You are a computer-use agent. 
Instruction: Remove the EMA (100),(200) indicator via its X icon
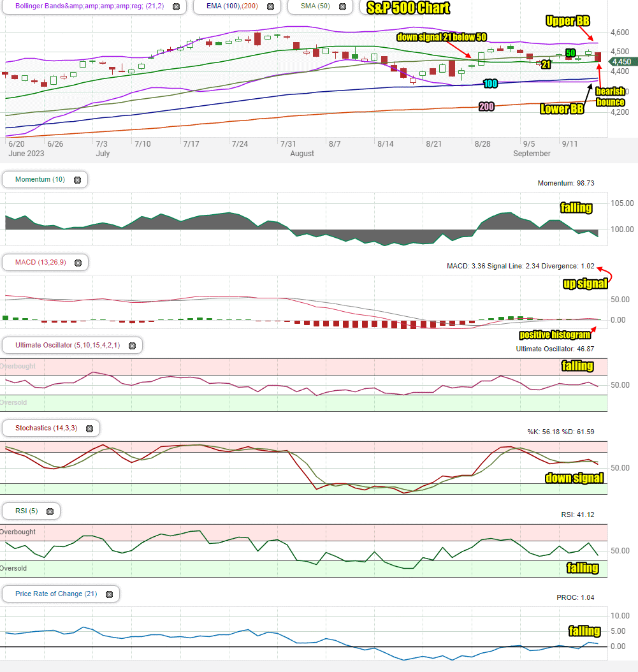270,6
